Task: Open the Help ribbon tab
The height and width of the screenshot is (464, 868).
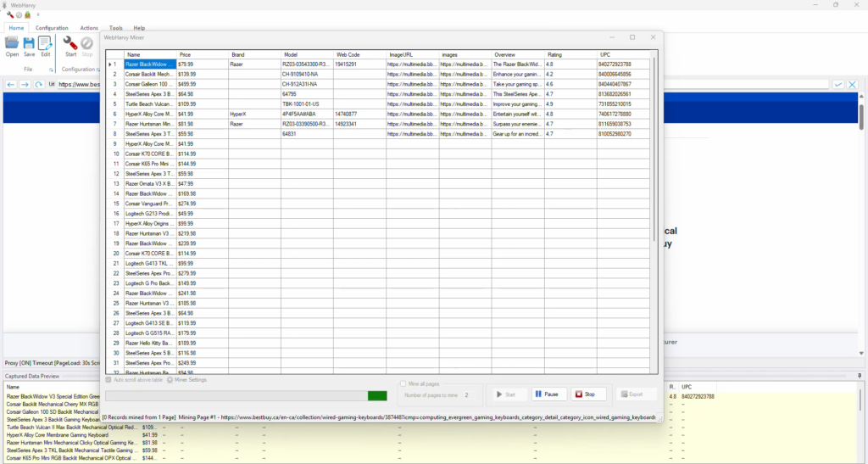Action: point(139,28)
